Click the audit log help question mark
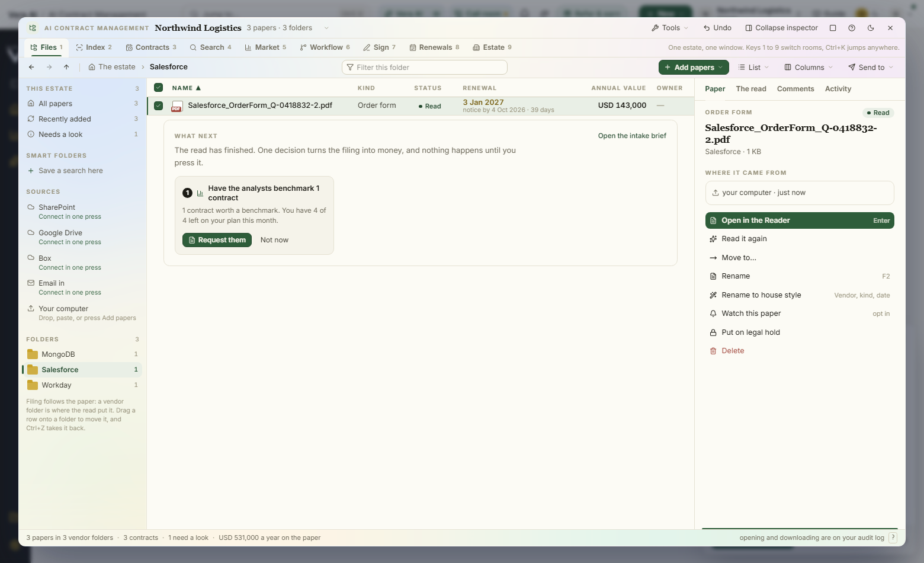Image resolution: width=924 pixels, height=563 pixels. pos(893,538)
